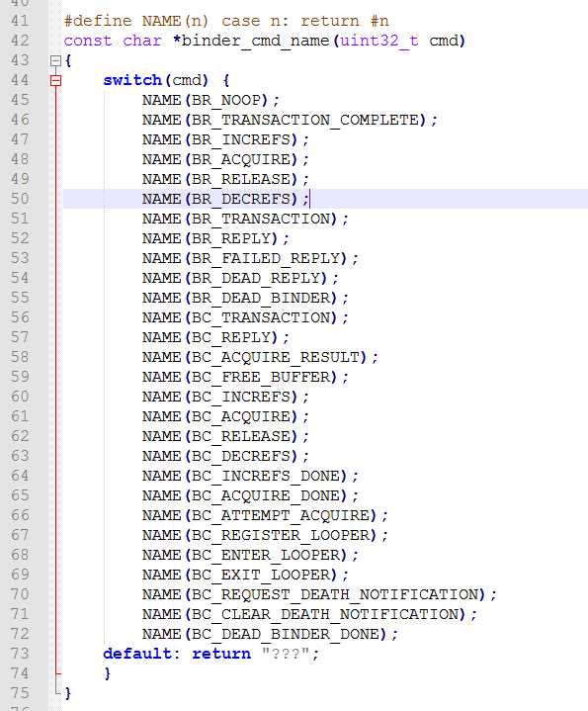Click 'BC_ENTER_LOOPER' on line 68
Image resolution: width=588 pixels, height=711 pixels.
coord(266,555)
